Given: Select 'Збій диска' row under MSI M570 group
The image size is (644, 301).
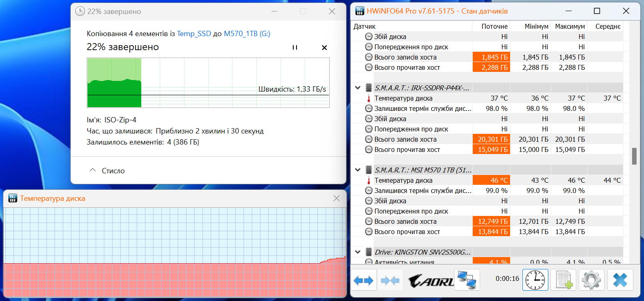Looking at the screenshot, I should (x=488, y=201).
